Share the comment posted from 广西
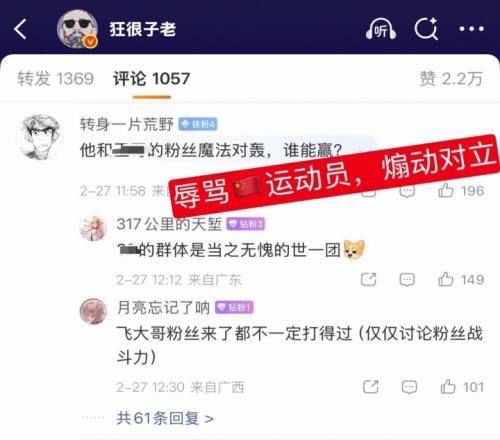 click(x=371, y=387)
